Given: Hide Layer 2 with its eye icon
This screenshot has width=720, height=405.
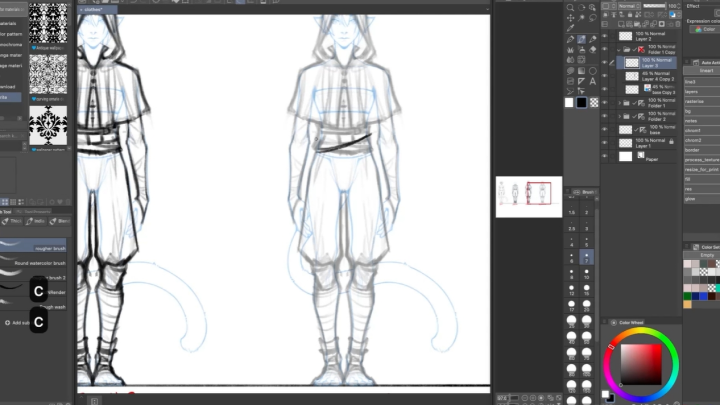Looking at the screenshot, I should point(604,35).
